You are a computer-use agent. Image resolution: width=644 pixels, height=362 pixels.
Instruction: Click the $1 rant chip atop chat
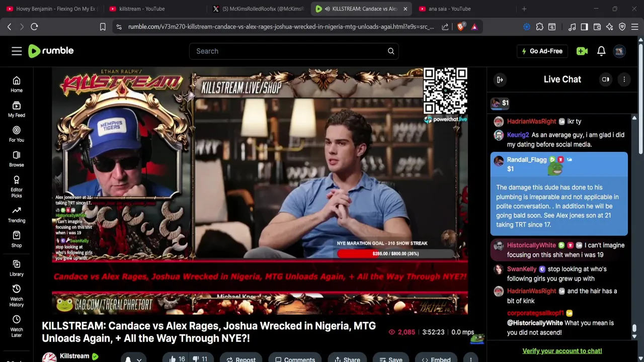[500, 103]
